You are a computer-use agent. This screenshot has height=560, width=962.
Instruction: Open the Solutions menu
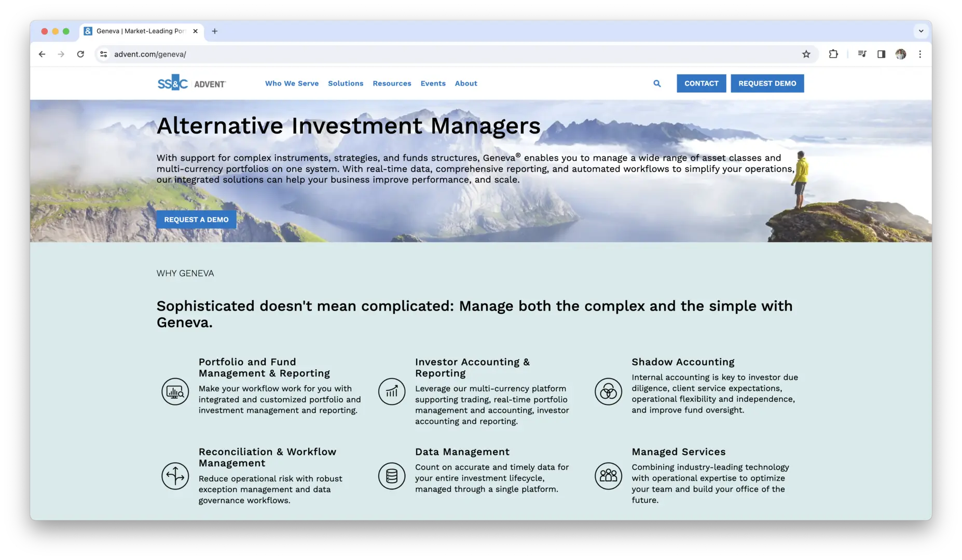(x=346, y=83)
